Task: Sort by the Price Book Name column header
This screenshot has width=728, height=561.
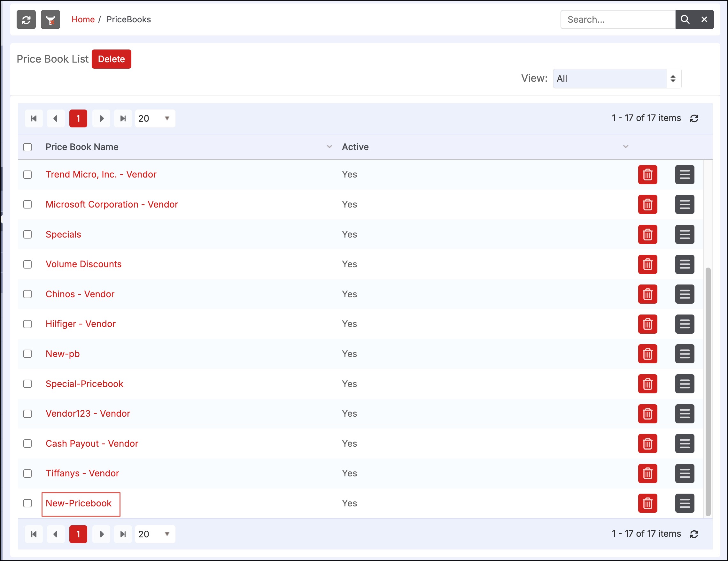Action: point(82,147)
